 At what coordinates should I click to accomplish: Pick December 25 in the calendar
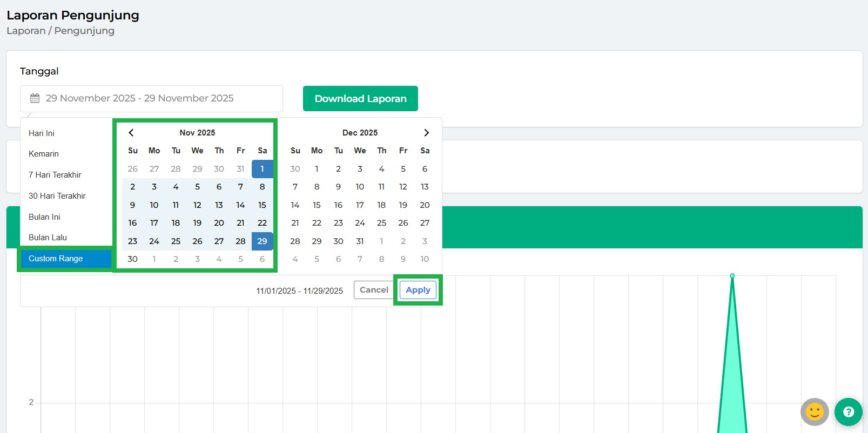(381, 223)
